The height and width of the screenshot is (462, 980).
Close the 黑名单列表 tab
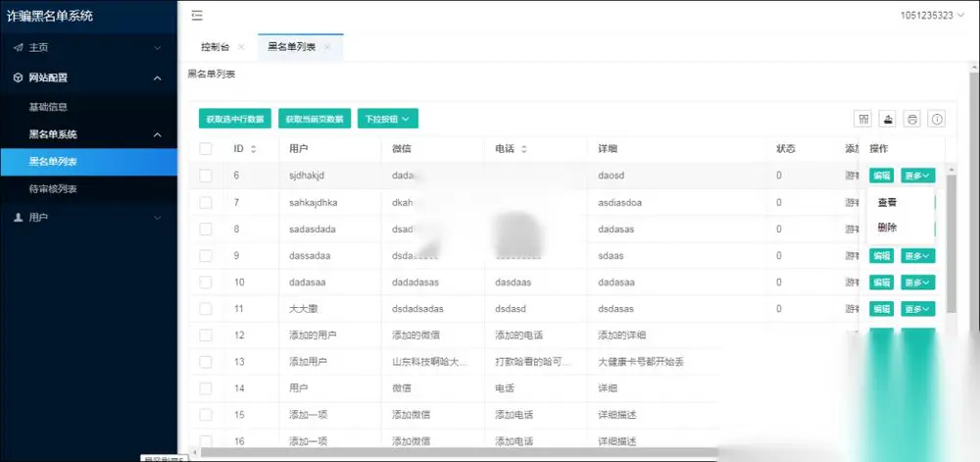tap(327, 47)
